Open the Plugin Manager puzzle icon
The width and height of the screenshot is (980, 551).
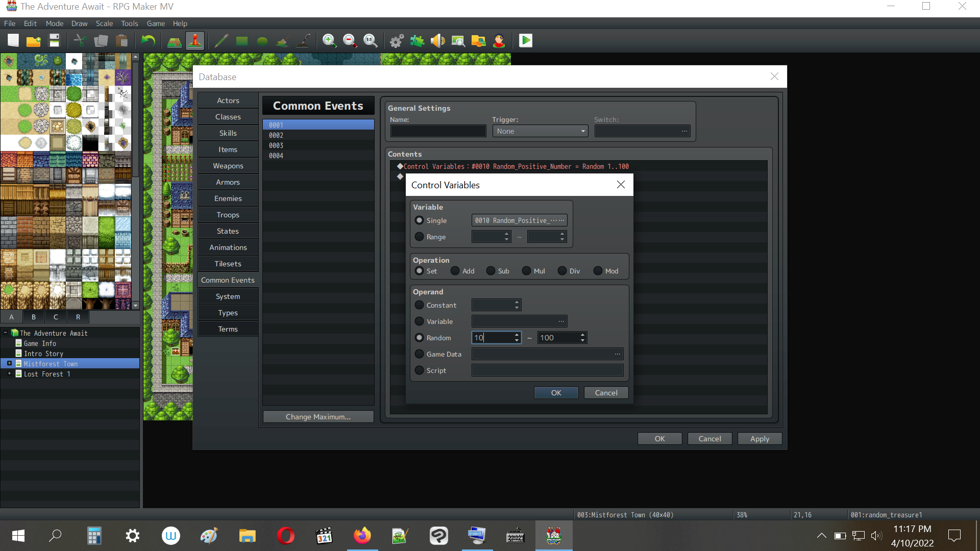[x=418, y=41]
